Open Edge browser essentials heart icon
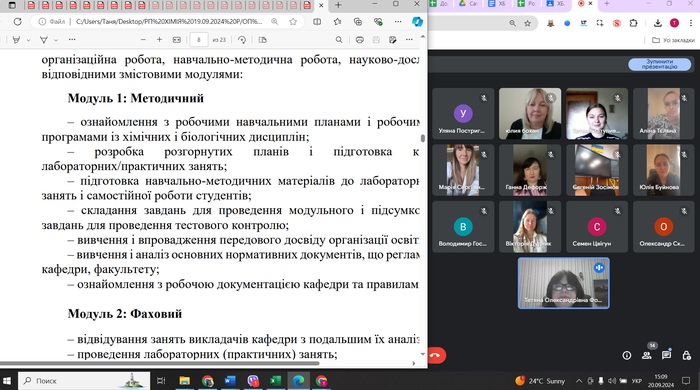The height and width of the screenshot is (390, 700). pyautogui.click(x=378, y=21)
